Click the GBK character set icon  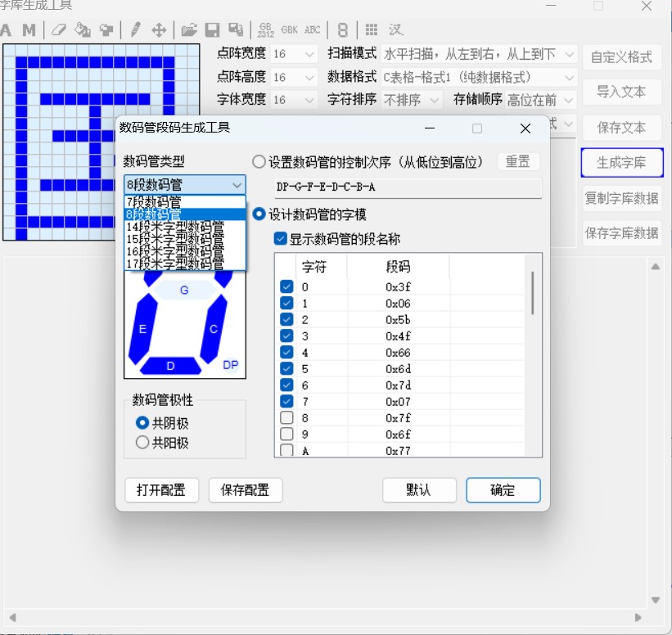[289, 29]
